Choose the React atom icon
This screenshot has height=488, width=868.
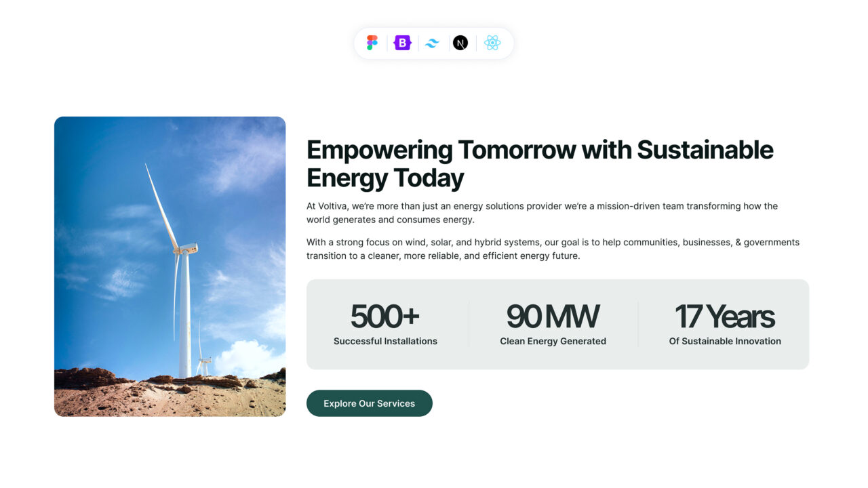click(492, 43)
